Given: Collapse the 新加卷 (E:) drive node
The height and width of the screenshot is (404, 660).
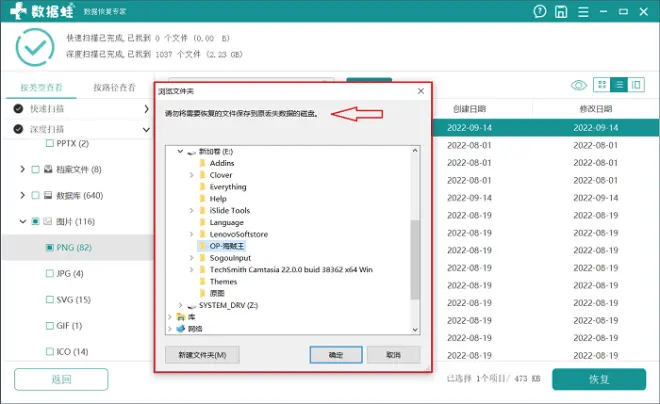Looking at the screenshot, I should [180, 151].
